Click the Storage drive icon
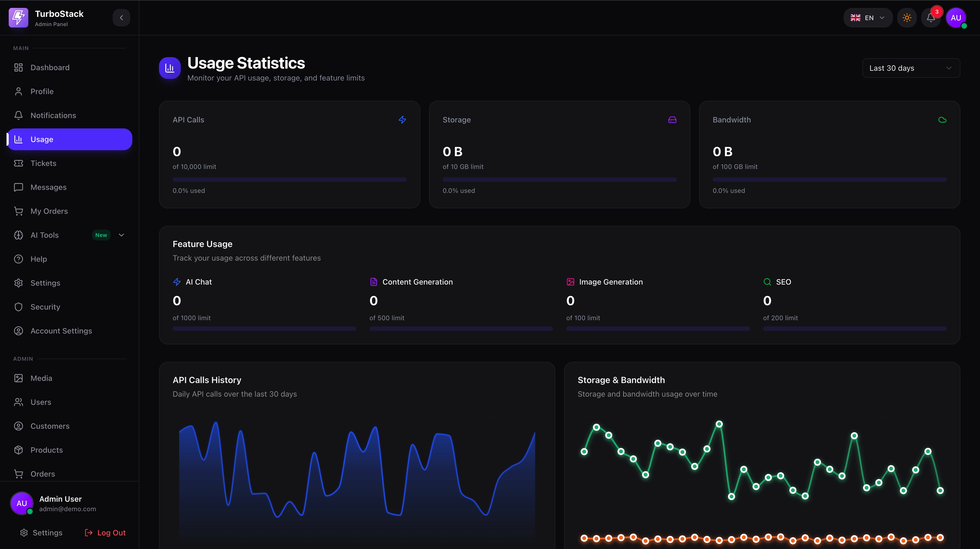 (x=672, y=120)
